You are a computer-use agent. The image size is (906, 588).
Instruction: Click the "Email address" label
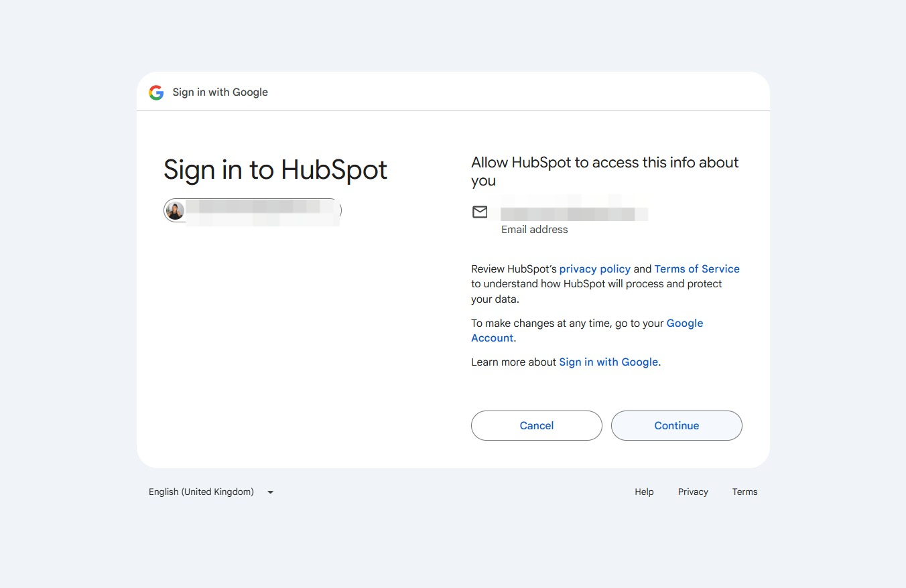point(535,230)
